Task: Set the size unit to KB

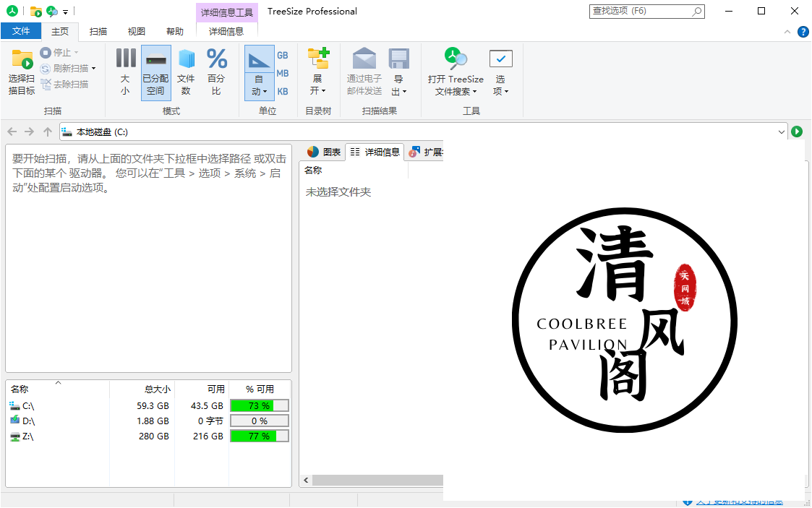Action: tap(282, 92)
